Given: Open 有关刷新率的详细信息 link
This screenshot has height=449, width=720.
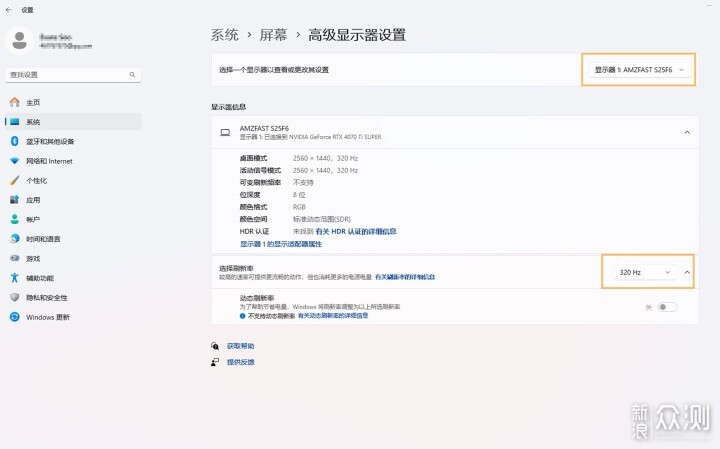Looking at the screenshot, I should (405, 277).
